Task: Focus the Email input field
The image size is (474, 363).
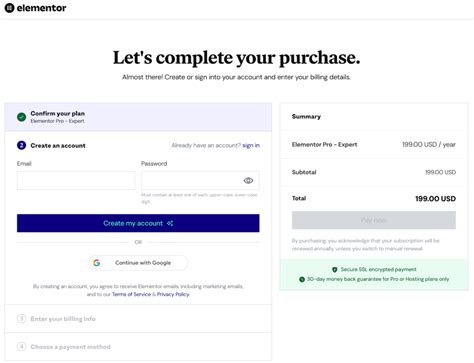Action: (76, 180)
